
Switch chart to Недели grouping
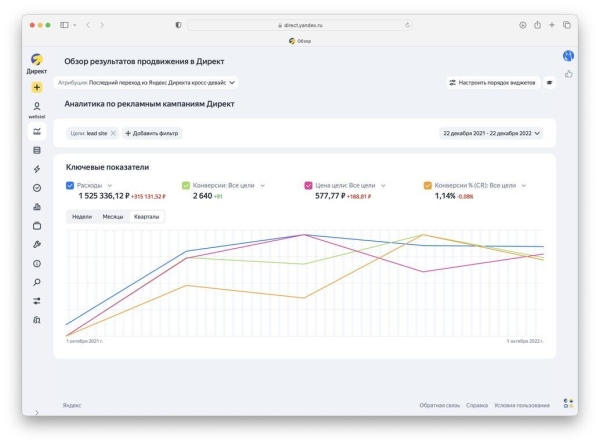pos(82,216)
